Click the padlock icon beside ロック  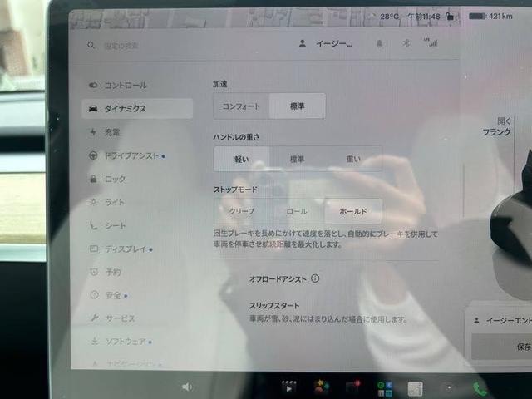93,179
